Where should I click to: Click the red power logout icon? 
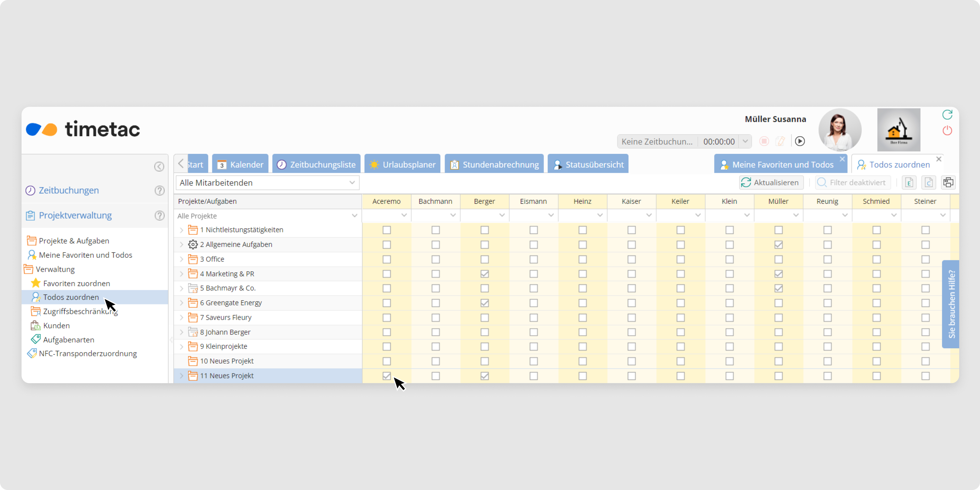coord(947,130)
